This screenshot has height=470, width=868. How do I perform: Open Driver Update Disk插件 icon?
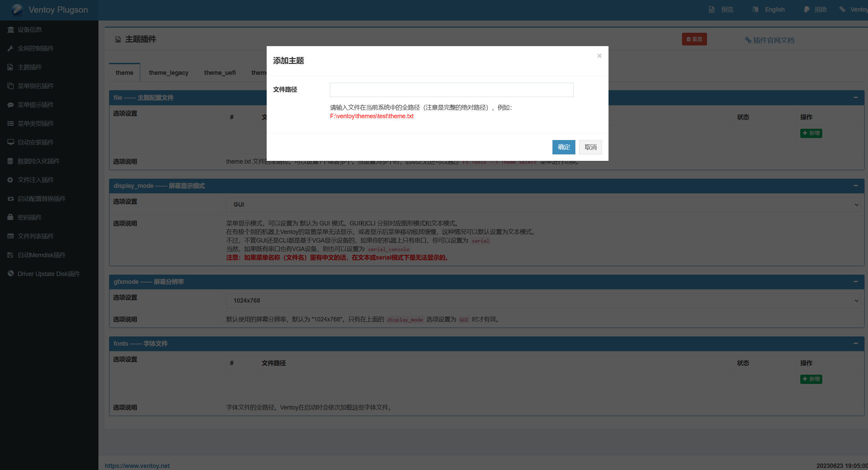click(11, 274)
